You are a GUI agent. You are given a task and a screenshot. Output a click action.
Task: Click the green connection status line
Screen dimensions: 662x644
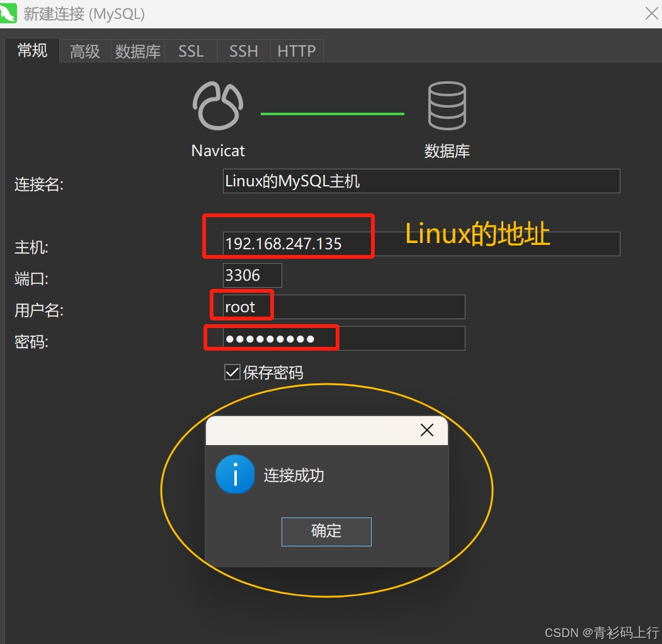pos(333,114)
